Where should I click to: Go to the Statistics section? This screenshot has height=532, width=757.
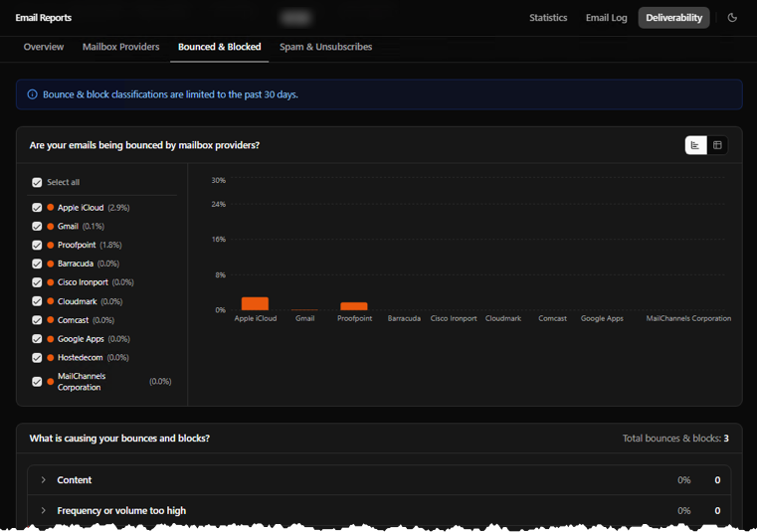548,18
